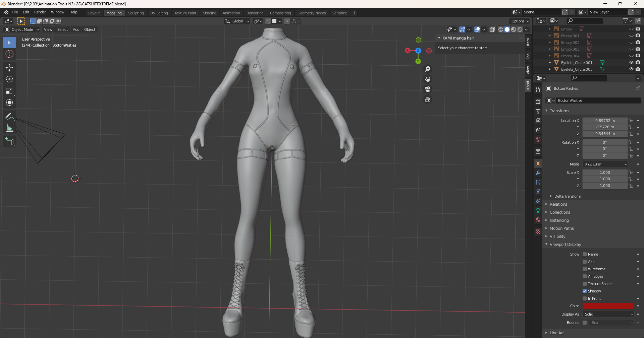Add a new workspace with plus

point(354,13)
